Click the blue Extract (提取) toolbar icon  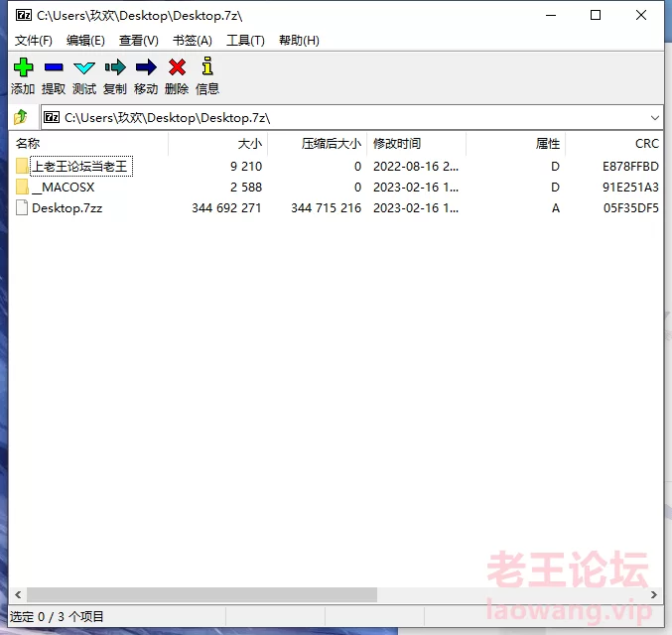54,67
